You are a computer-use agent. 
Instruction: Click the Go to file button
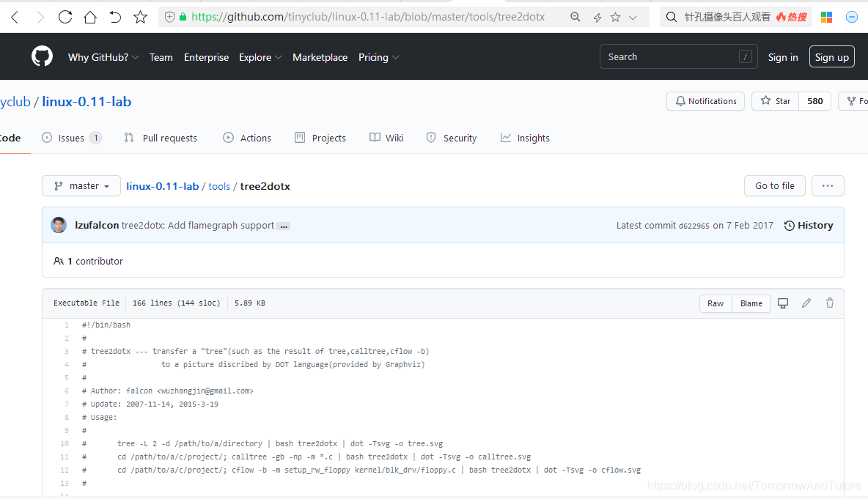pos(774,185)
